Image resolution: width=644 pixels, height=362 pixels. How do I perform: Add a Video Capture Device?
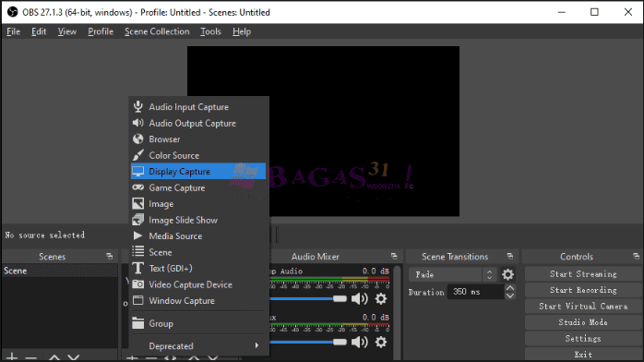(x=198, y=284)
